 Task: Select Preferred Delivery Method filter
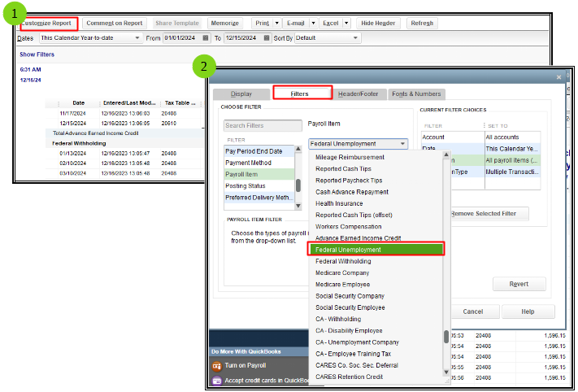[x=259, y=198]
